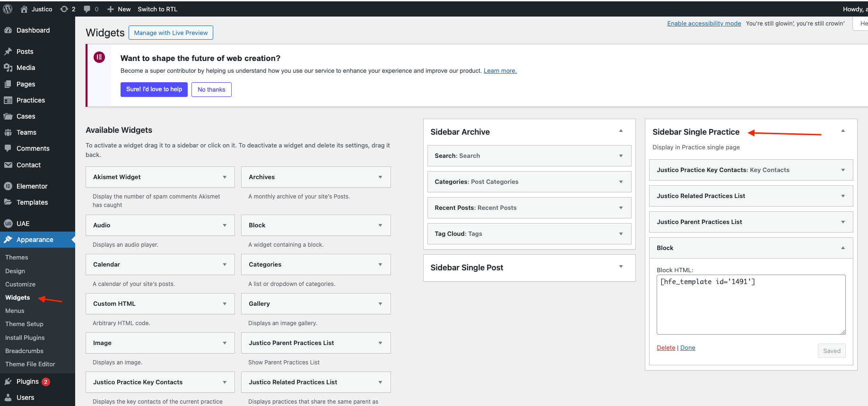
Task: Open the UAE menu item
Action: 23,224
